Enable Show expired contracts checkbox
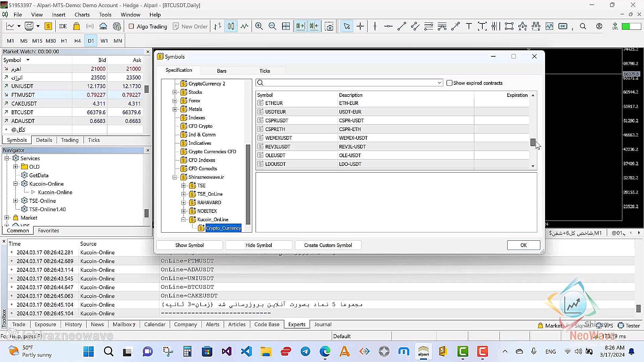Viewport: 644px width, 362px height. point(449,83)
